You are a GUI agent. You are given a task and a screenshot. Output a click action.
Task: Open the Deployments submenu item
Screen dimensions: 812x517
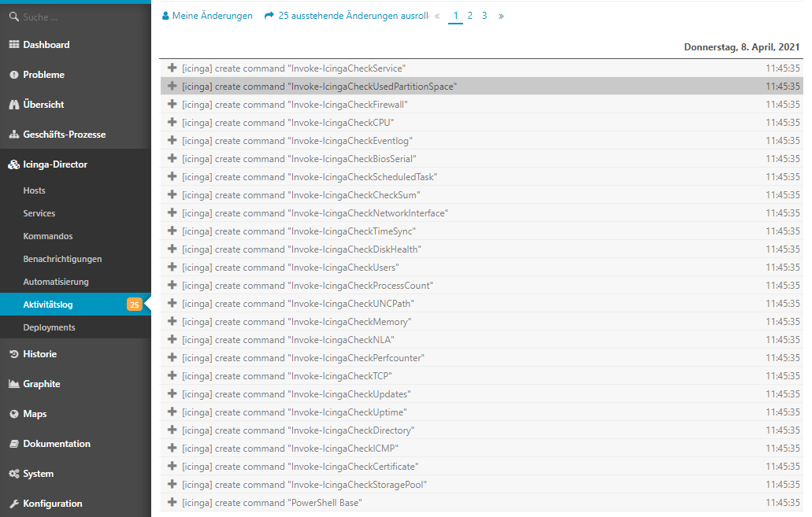[49, 327]
